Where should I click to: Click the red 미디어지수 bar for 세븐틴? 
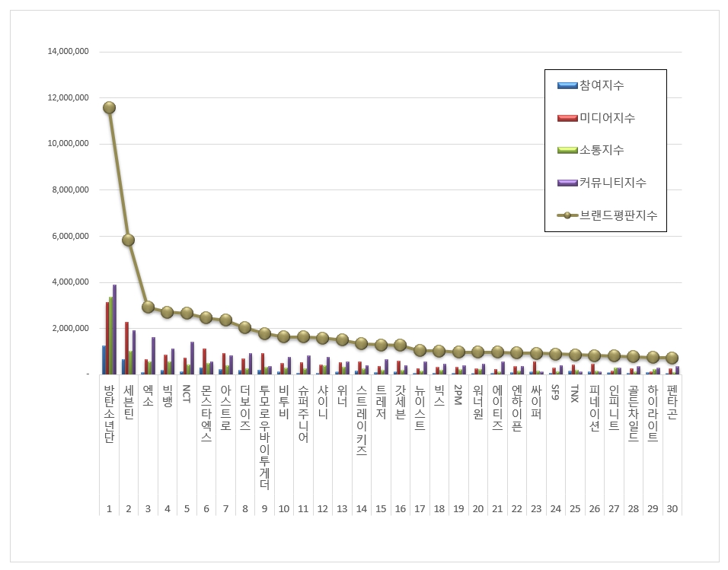click(126, 348)
